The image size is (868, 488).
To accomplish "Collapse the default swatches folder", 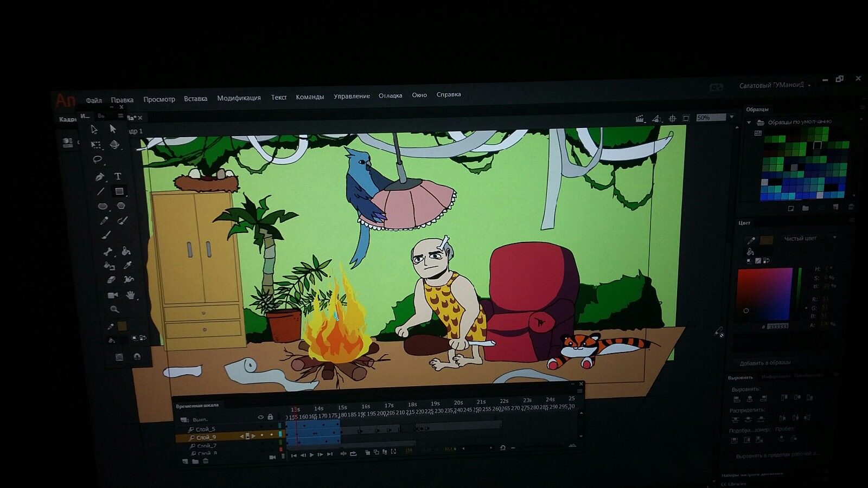I will point(749,123).
